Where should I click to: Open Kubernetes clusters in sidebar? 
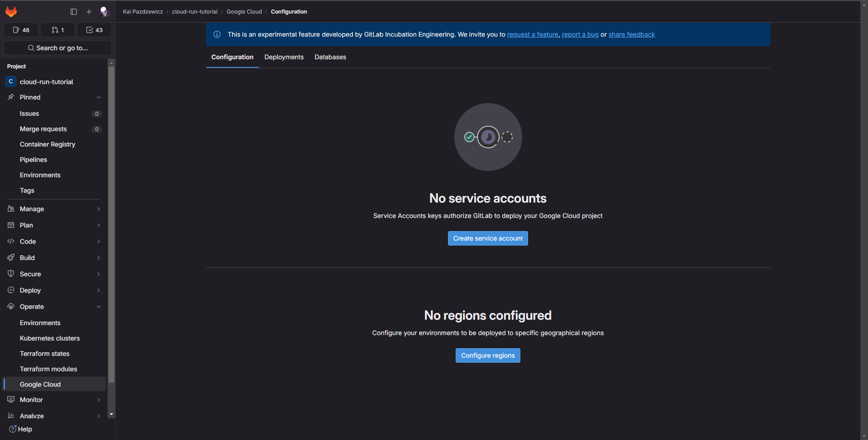tap(50, 338)
